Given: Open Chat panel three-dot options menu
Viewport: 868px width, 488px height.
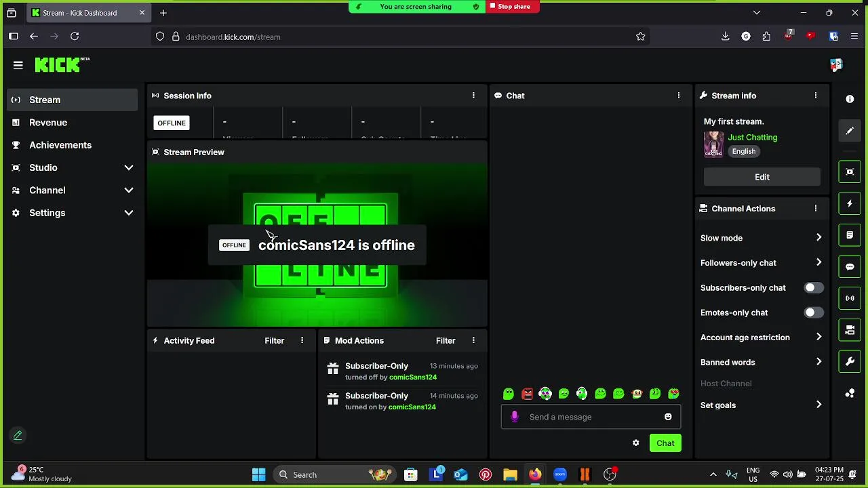Looking at the screenshot, I should point(679,96).
